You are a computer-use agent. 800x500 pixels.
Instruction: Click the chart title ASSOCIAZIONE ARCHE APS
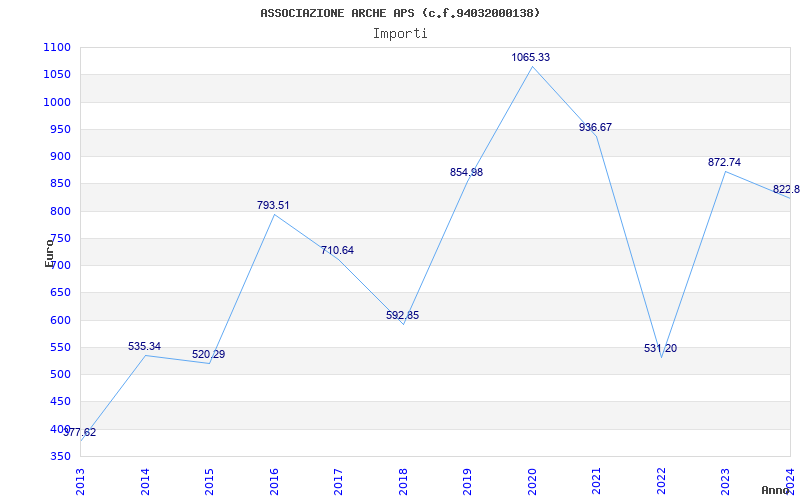click(x=400, y=13)
